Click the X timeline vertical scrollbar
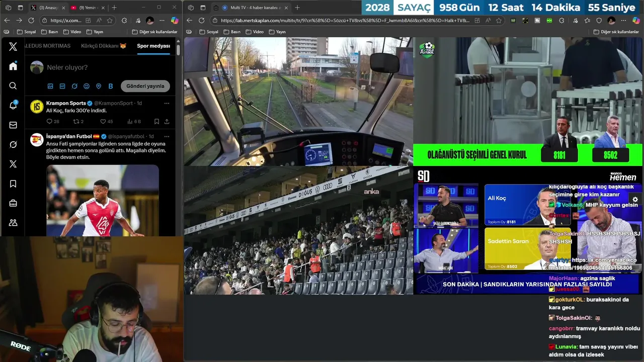Viewport: 644px width, 362px height. 178,50
